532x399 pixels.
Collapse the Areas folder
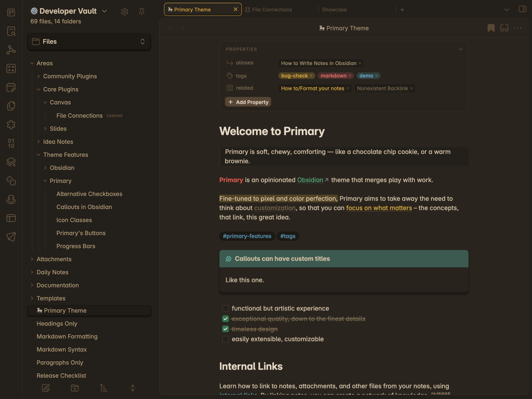(32, 63)
